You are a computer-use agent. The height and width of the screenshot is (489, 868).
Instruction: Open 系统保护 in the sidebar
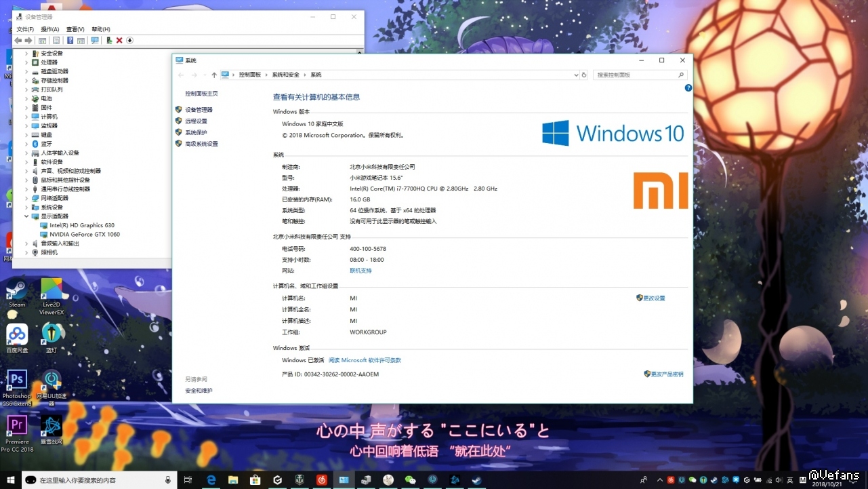point(196,132)
